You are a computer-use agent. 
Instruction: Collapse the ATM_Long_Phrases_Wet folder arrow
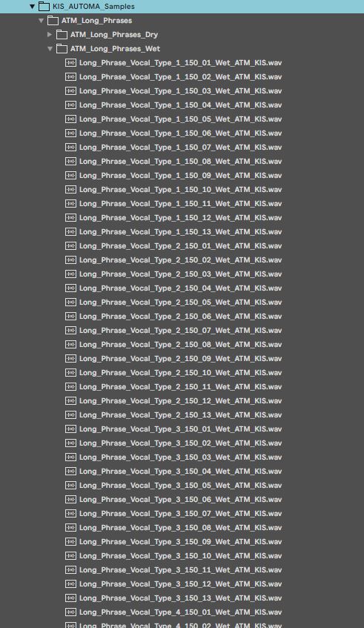(50, 49)
